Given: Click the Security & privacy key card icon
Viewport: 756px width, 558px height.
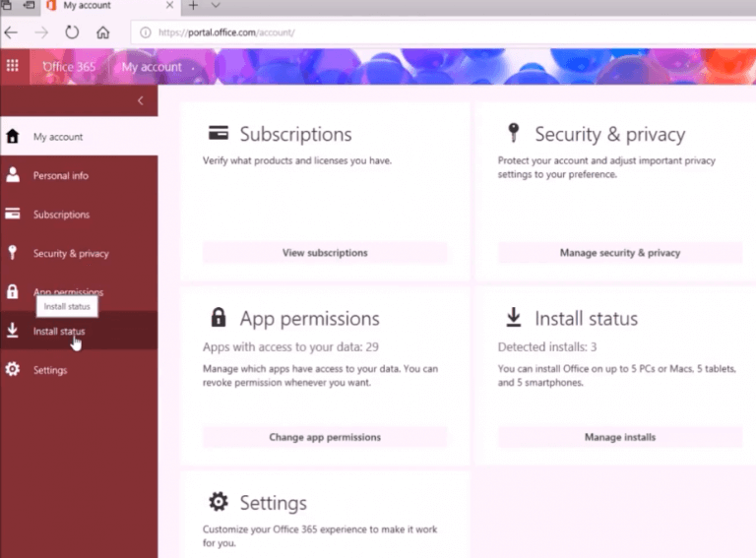Looking at the screenshot, I should point(514,133).
